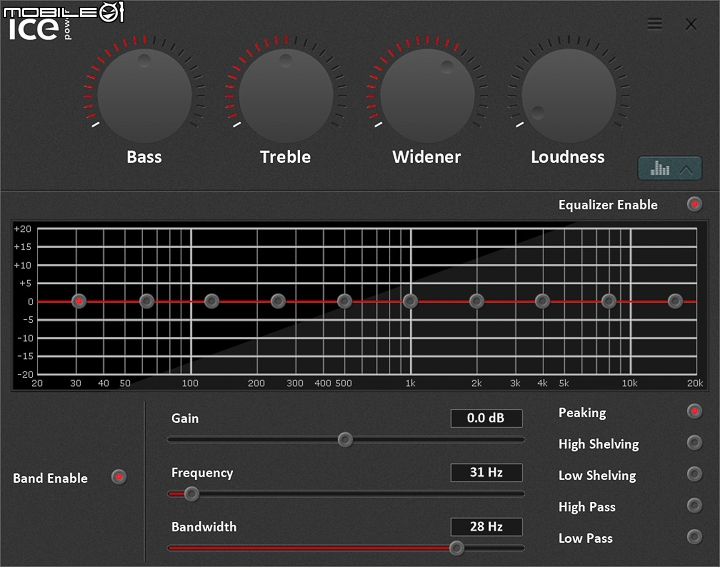Image resolution: width=720 pixels, height=567 pixels.
Task: Select the Peaking filter type
Action: pyautogui.click(x=694, y=411)
